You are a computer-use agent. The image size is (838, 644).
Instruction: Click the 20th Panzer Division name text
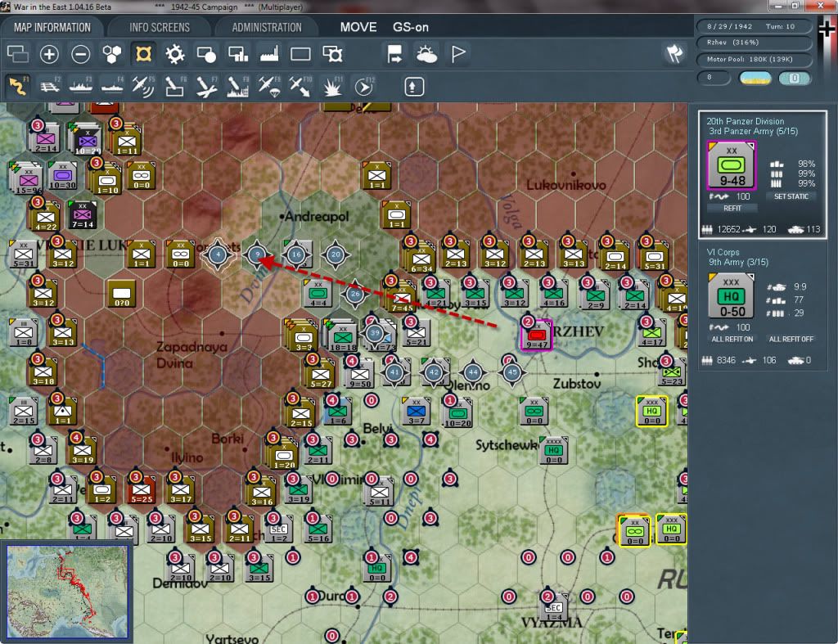pos(745,121)
